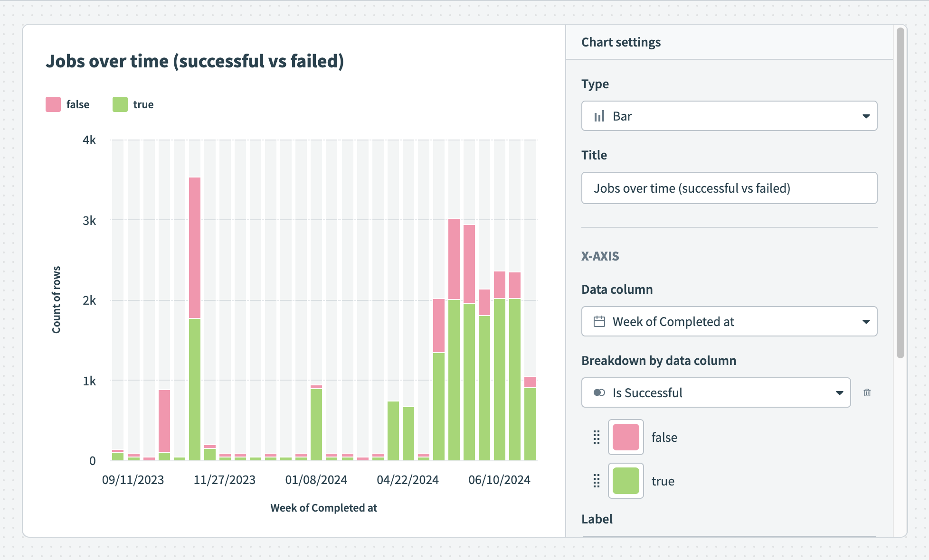Expand the Week of Completed at dropdown
Image resolution: width=929 pixels, height=560 pixels.
pos(866,322)
